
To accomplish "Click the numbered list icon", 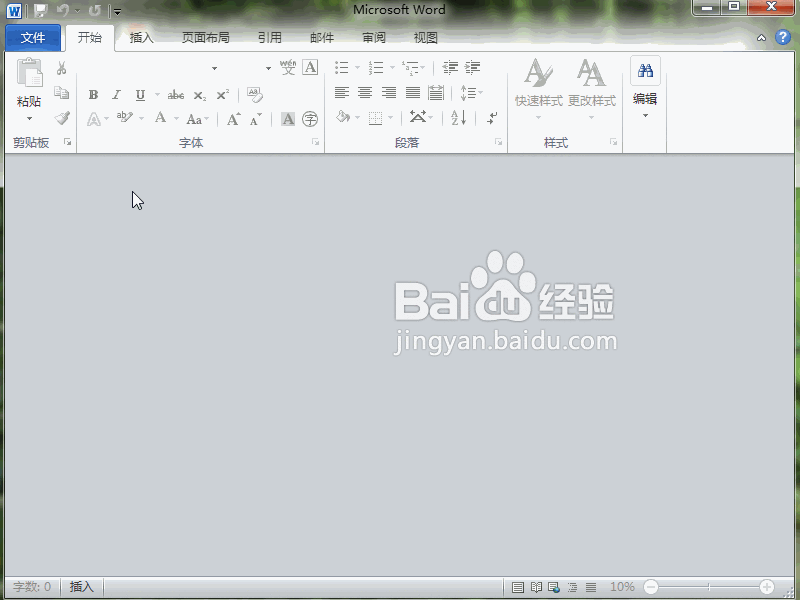I will click(x=376, y=67).
